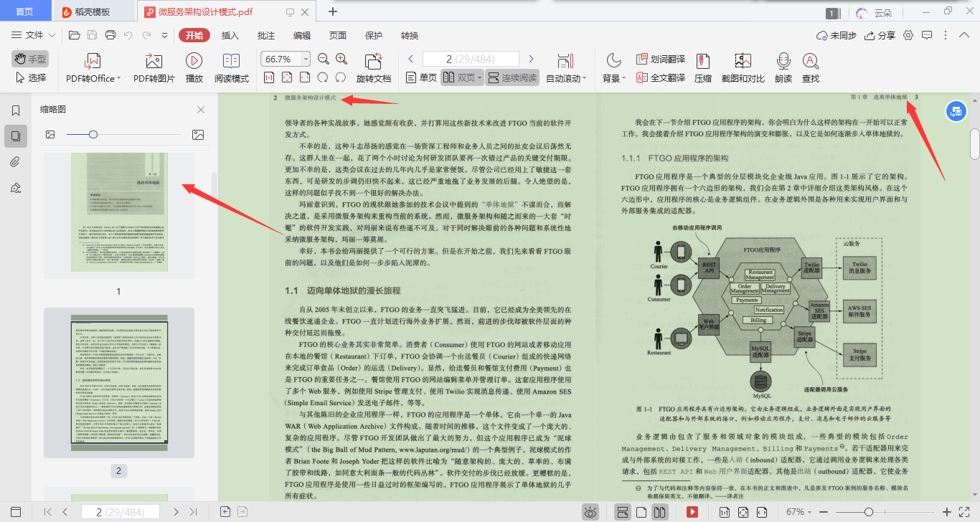
Task: Switch to the Select tool (选择)
Action: click(x=29, y=77)
